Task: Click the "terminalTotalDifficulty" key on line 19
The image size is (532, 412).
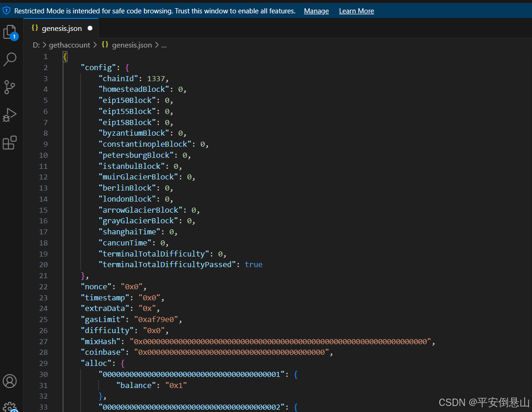Action: [154, 254]
